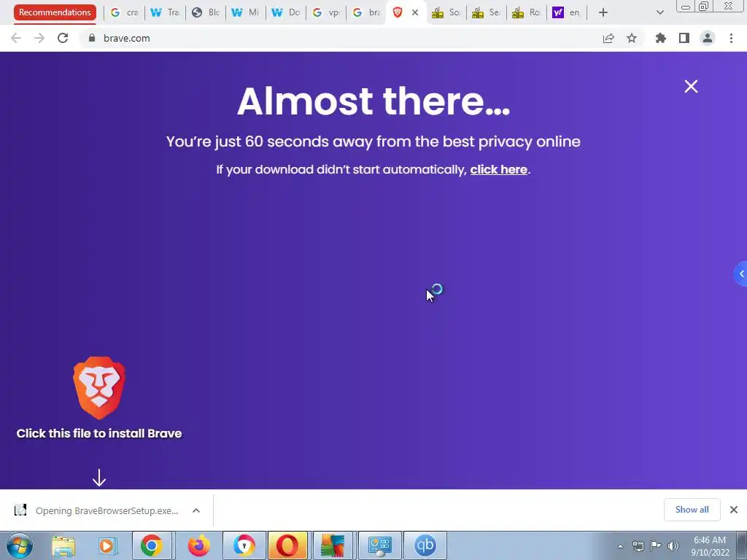Image resolution: width=747 pixels, height=560 pixels.
Task: Open the tab search dropdown chevron
Action: (x=659, y=13)
